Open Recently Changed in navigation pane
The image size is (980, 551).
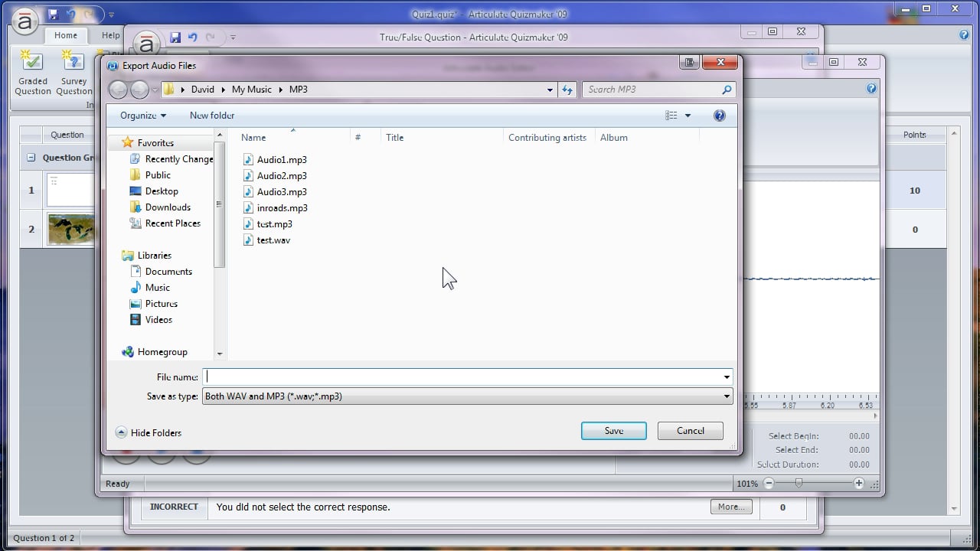click(x=171, y=159)
